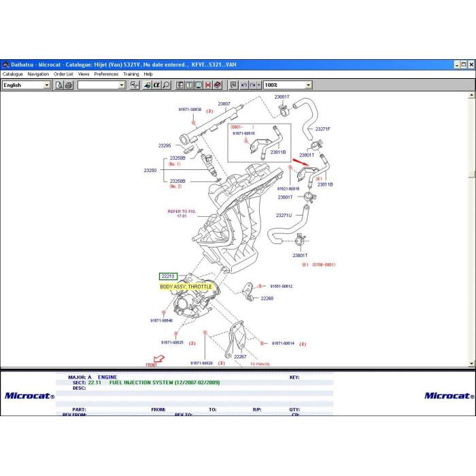This screenshot has width=476, height=476.
Task: Select part number 22210 in diagram
Action: (168, 276)
